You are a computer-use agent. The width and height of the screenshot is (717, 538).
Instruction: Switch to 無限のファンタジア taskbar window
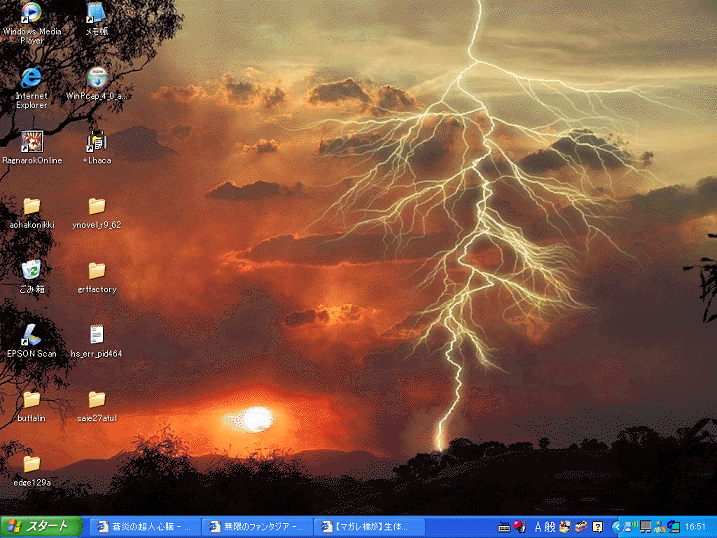click(x=257, y=527)
